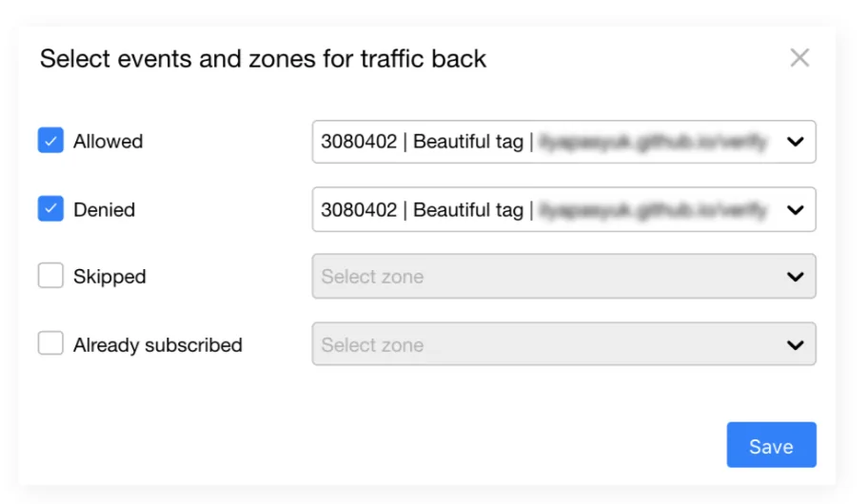Click the Allowed label text
The width and height of the screenshot is (868, 504).
pyautogui.click(x=108, y=142)
